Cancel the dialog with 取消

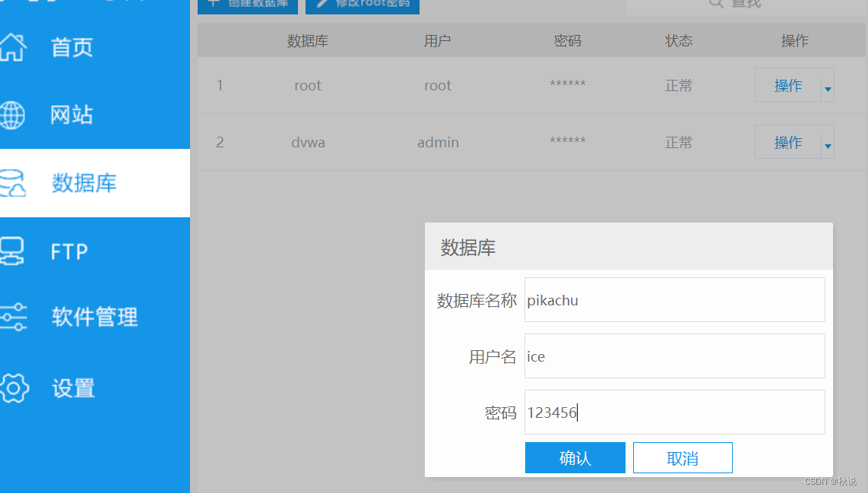click(683, 457)
